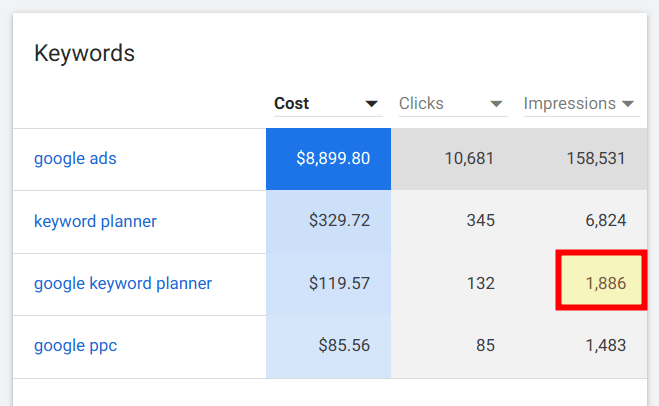Screen dimensions: 659x406
Task: Select the 6,824 impressions value
Action: [606, 221]
